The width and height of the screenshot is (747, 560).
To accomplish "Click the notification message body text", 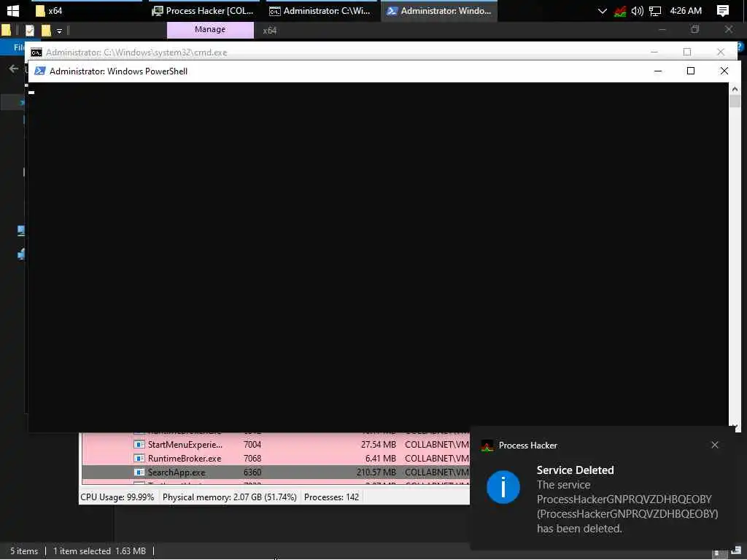I will click(627, 507).
